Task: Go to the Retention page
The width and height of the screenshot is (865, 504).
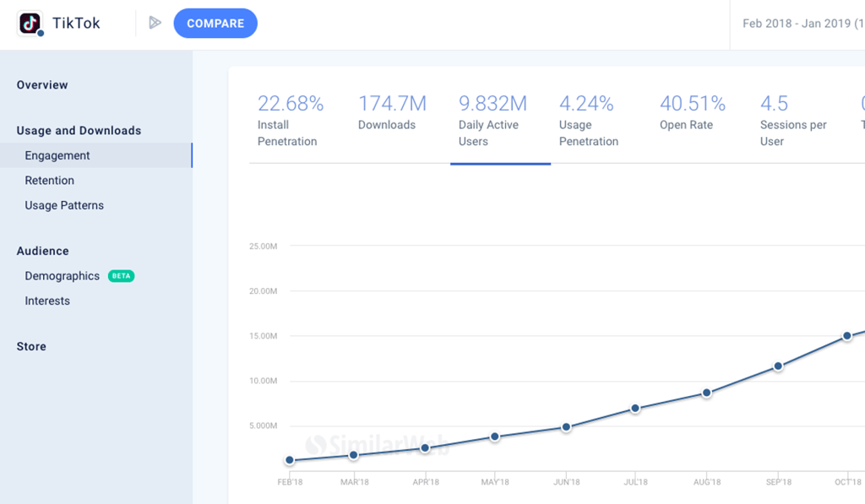Action: click(49, 180)
